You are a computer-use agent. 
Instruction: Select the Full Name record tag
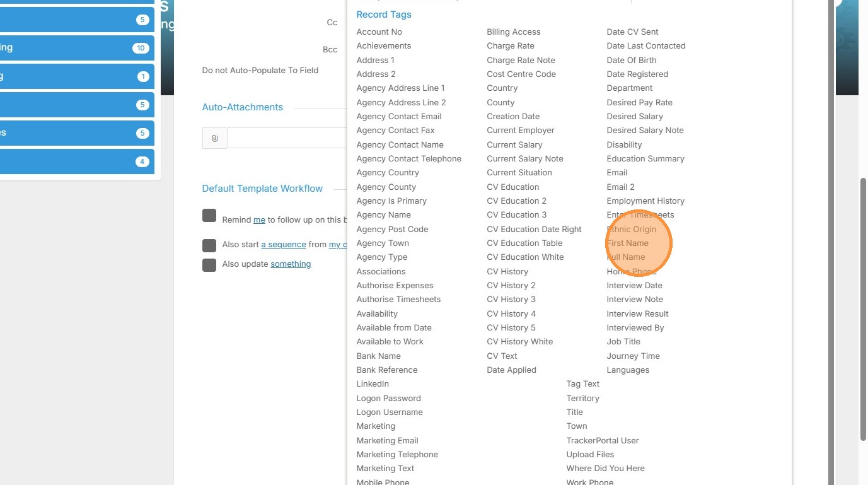[x=626, y=257]
